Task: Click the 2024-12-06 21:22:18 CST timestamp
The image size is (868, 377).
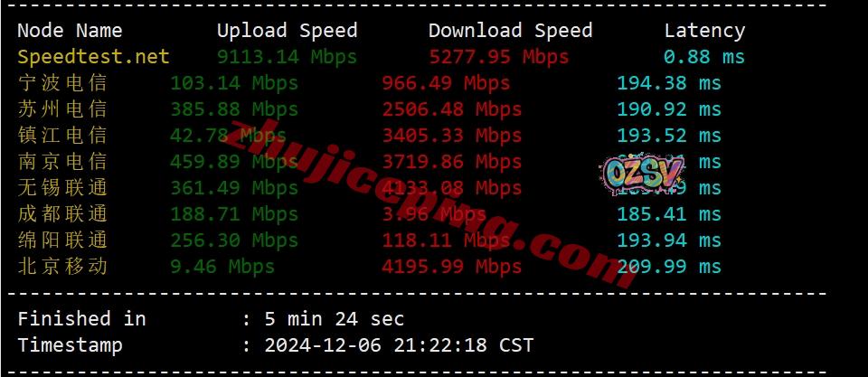Action: click(x=399, y=345)
